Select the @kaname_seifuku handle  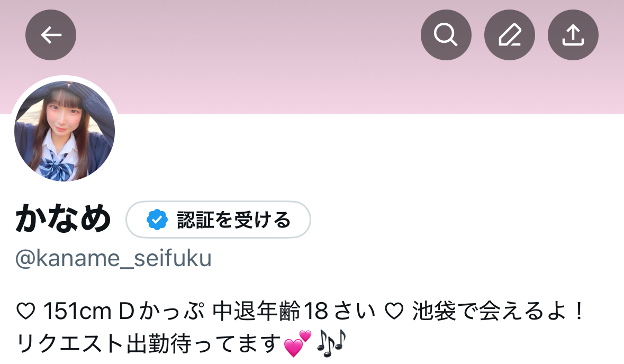pos(113,258)
